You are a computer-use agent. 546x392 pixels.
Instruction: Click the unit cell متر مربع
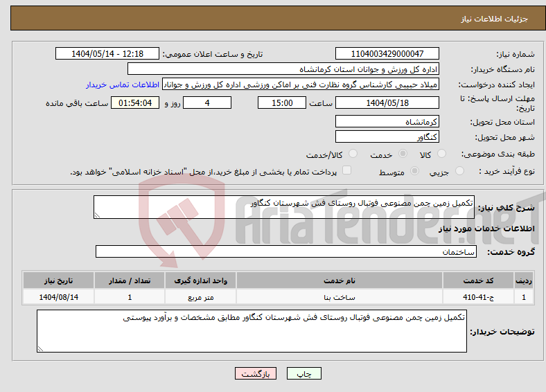pos(200,297)
